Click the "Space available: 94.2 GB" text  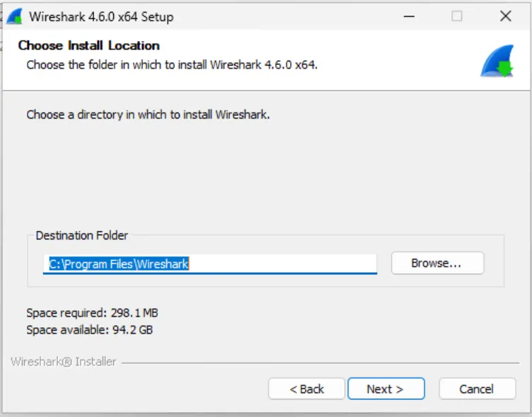click(89, 329)
